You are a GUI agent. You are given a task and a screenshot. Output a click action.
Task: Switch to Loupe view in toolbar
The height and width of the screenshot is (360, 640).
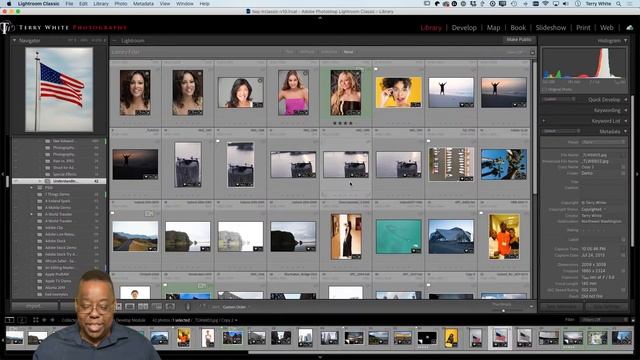(130, 307)
